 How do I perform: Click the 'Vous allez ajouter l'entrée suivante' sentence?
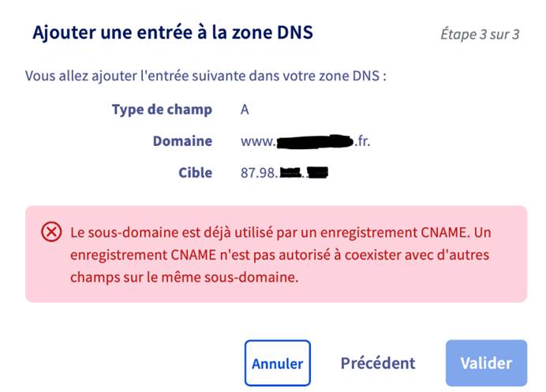[x=206, y=76]
